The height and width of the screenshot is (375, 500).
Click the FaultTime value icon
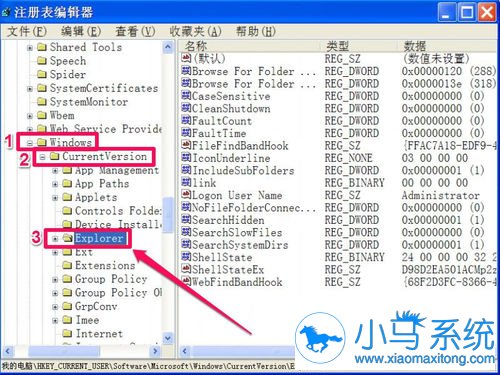coord(186,133)
